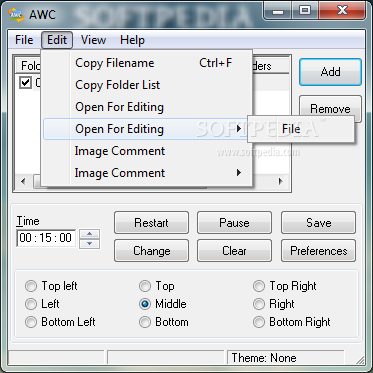This screenshot has width=373, height=373.
Task: Click the Add button
Action: pos(330,72)
